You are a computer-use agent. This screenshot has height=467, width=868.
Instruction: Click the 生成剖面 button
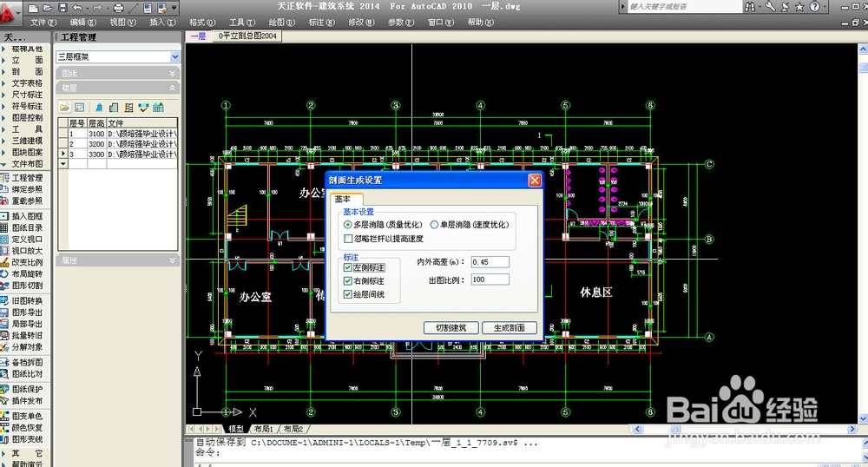510,327
